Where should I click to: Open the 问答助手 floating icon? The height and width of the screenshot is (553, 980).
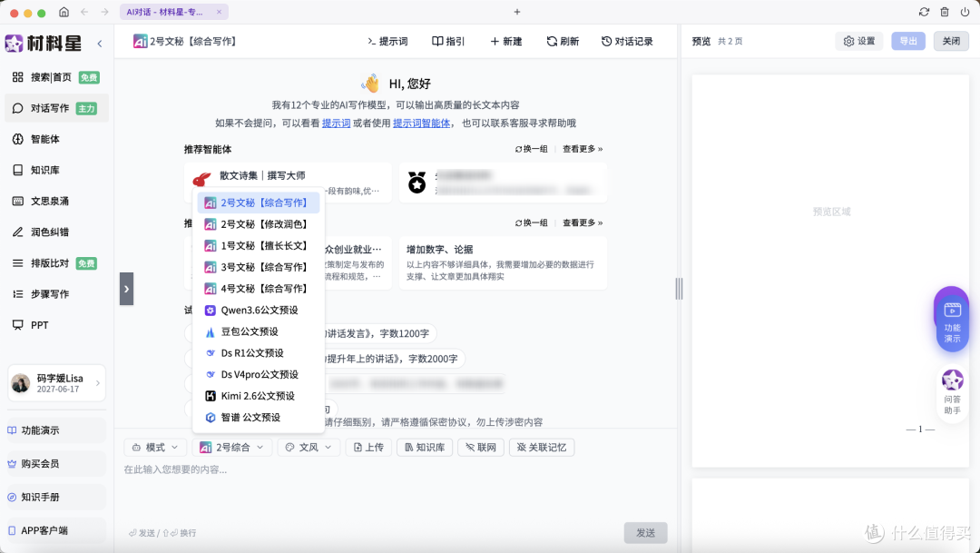[953, 392]
